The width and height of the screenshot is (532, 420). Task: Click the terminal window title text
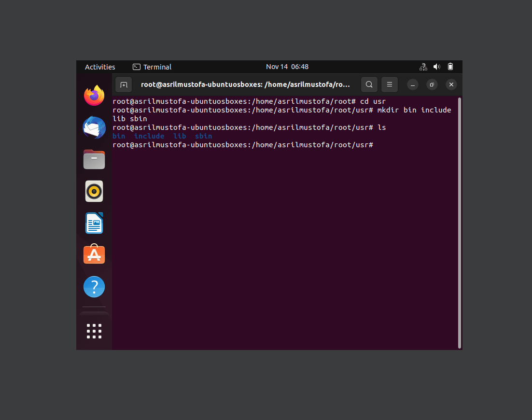(x=245, y=84)
